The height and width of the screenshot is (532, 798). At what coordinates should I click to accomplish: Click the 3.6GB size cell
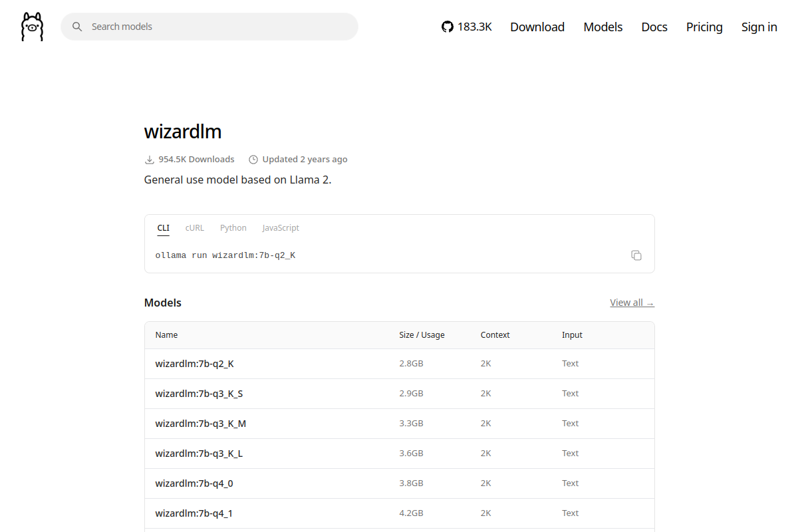(411, 454)
